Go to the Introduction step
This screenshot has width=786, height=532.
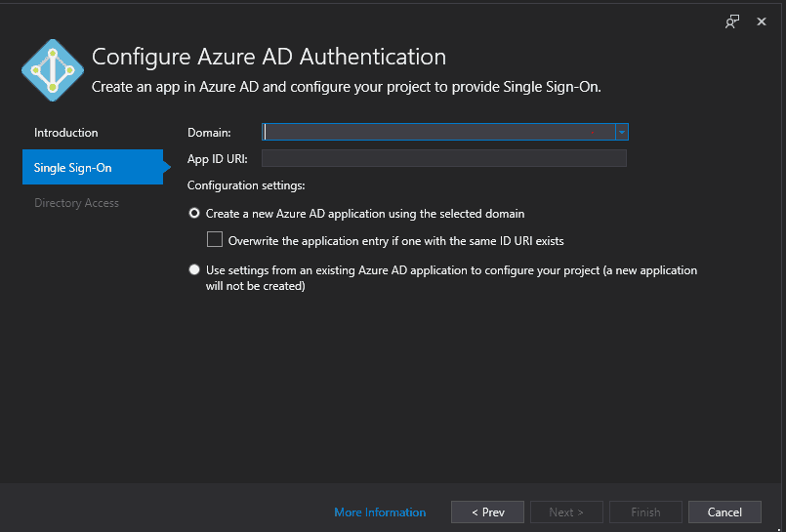point(65,133)
